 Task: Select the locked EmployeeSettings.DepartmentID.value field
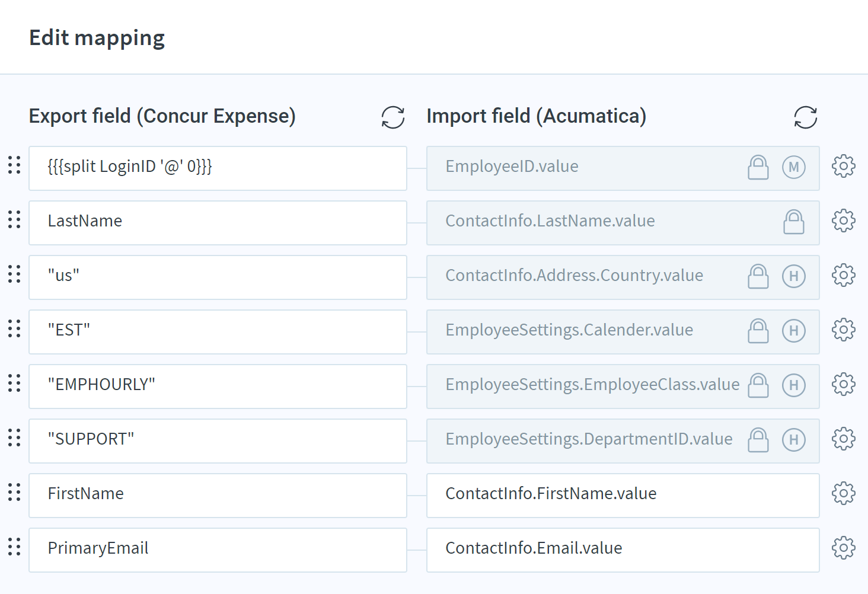[x=623, y=441]
